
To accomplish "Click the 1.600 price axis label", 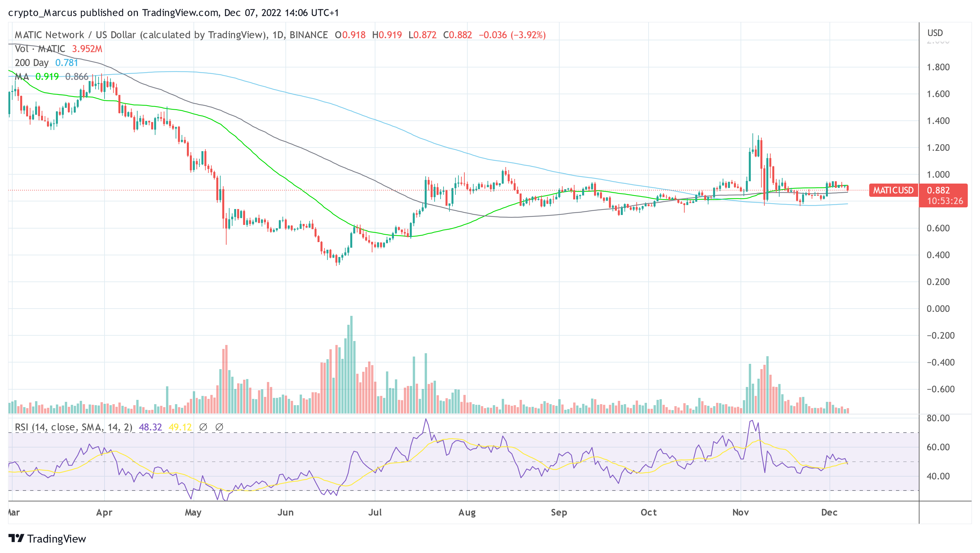I will click(x=938, y=94).
